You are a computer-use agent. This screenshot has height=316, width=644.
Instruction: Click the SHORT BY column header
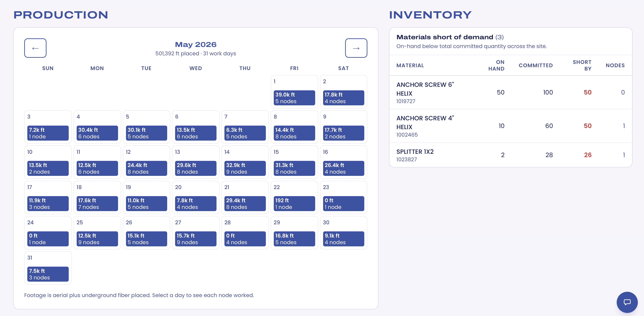pos(582,65)
